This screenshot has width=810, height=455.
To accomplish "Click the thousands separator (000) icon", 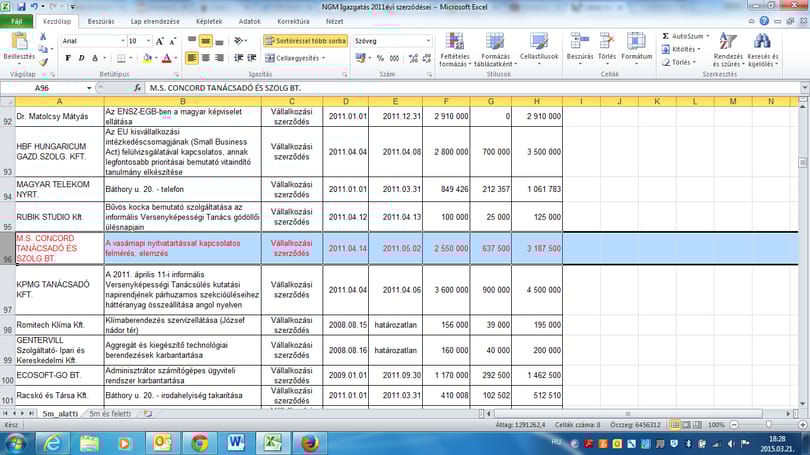I will pos(394,58).
